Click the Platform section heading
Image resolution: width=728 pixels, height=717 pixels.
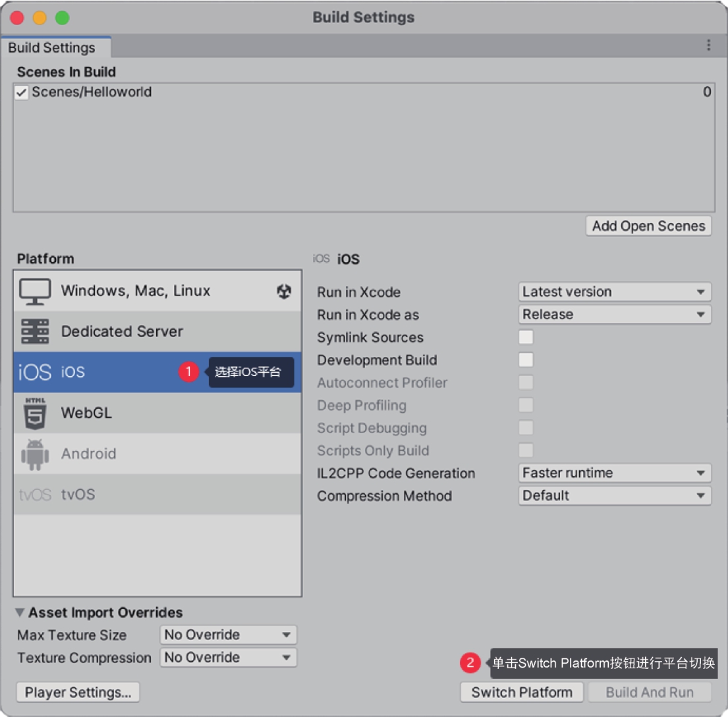tap(45, 259)
